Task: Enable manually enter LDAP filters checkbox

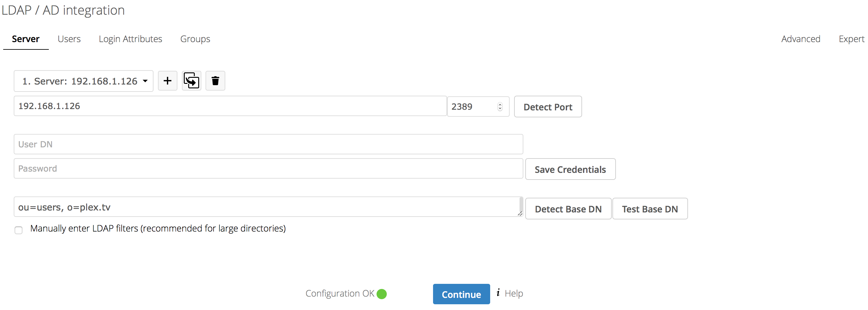Action: coord(19,230)
